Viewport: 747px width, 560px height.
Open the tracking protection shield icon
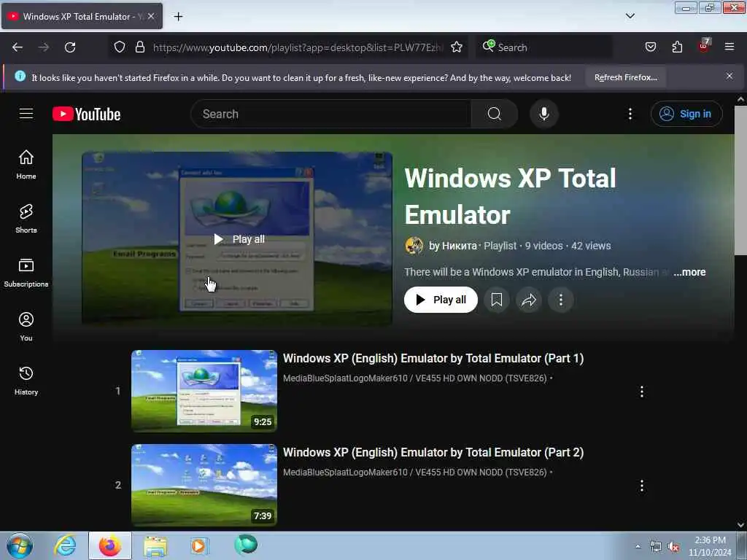tap(120, 47)
